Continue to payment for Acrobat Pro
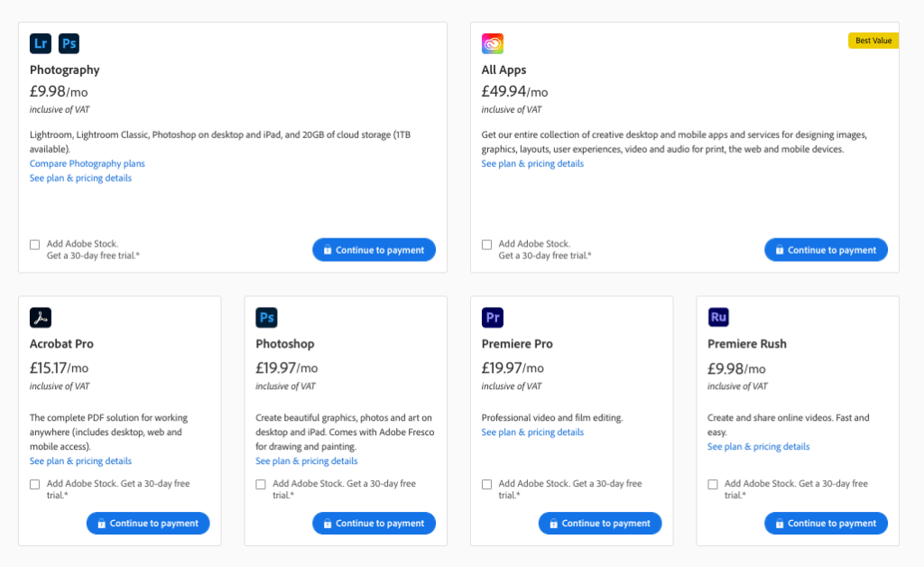Screen dimensions: 924x567 148,524
